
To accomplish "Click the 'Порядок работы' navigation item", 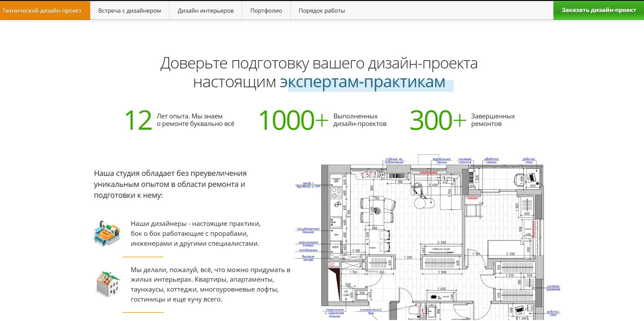I will point(322,11).
